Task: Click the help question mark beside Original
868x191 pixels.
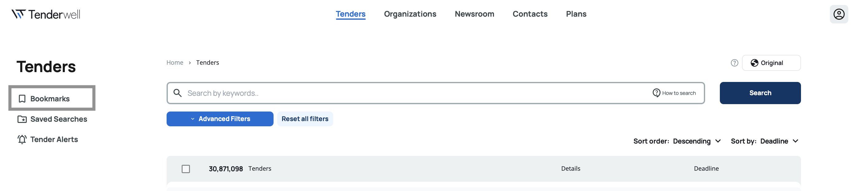Action: tap(734, 63)
